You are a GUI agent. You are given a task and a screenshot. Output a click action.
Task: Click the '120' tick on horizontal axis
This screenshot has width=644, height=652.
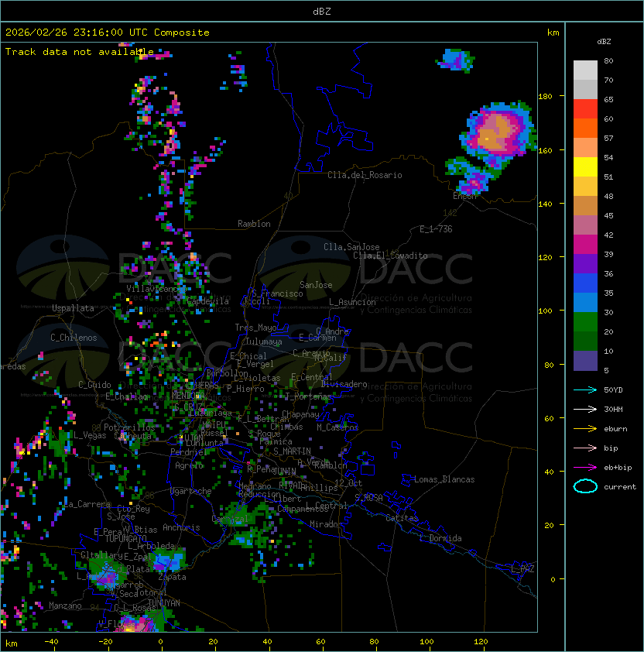point(481,642)
